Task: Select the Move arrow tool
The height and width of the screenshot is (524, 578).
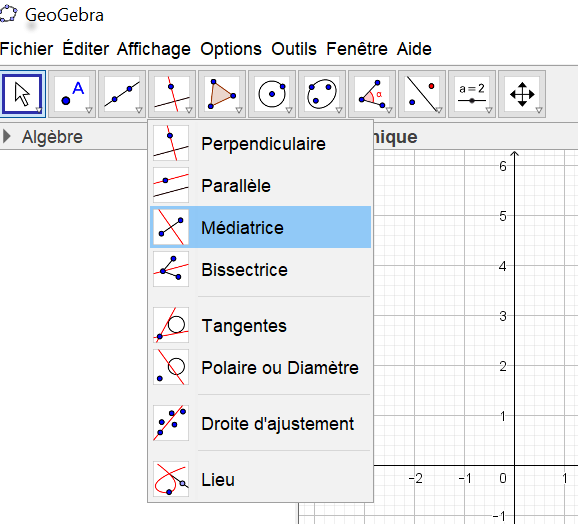Action: tap(23, 94)
